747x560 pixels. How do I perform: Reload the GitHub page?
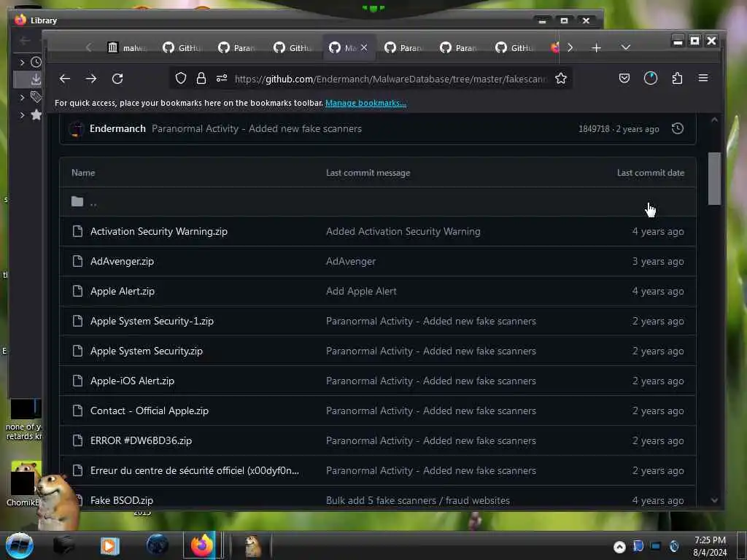coord(117,79)
